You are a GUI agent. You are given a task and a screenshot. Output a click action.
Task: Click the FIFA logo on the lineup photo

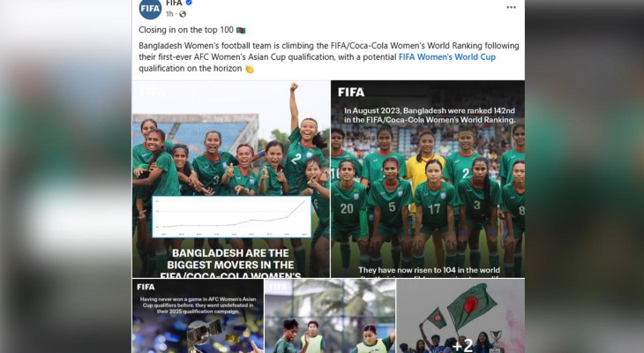click(x=351, y=93)
